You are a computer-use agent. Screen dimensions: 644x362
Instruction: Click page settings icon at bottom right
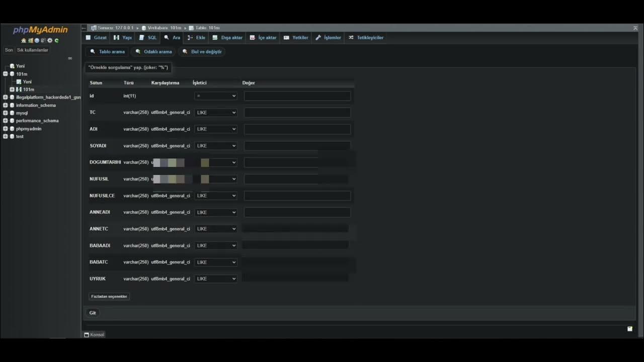pos(629,329)
